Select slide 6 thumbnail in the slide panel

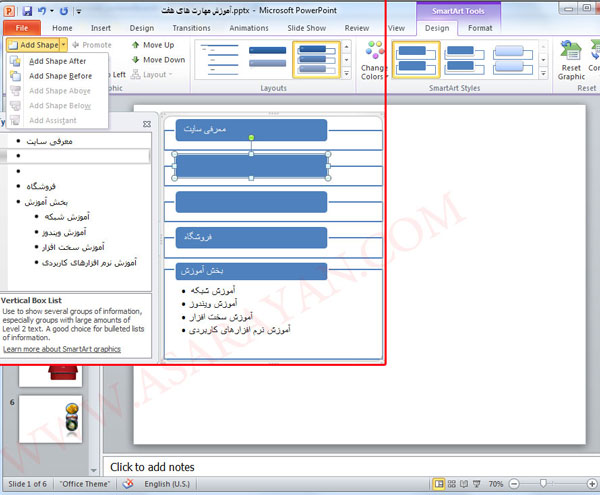click(x=50, y=419)
